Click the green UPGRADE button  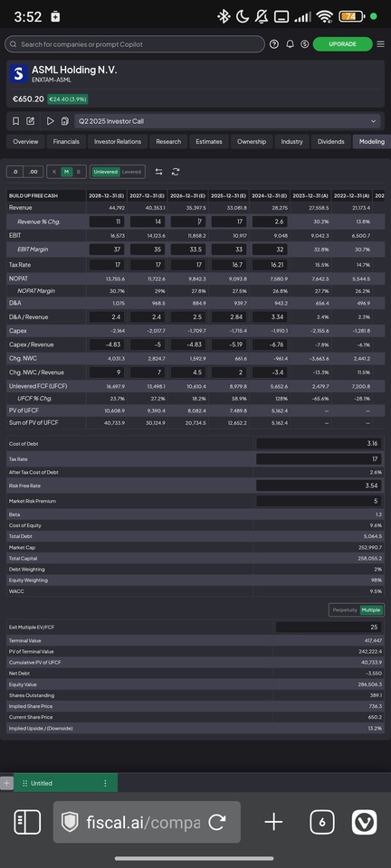pos(342,44)
